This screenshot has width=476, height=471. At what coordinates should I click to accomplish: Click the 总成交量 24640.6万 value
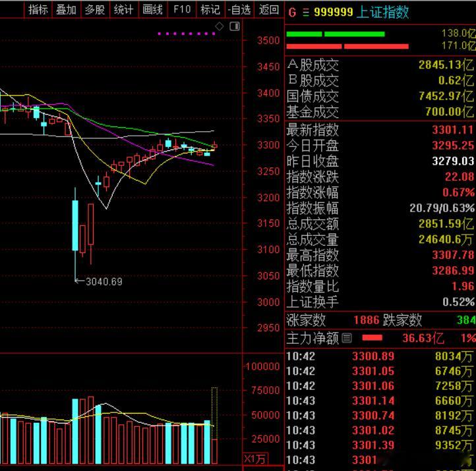[x=446, y=240]
